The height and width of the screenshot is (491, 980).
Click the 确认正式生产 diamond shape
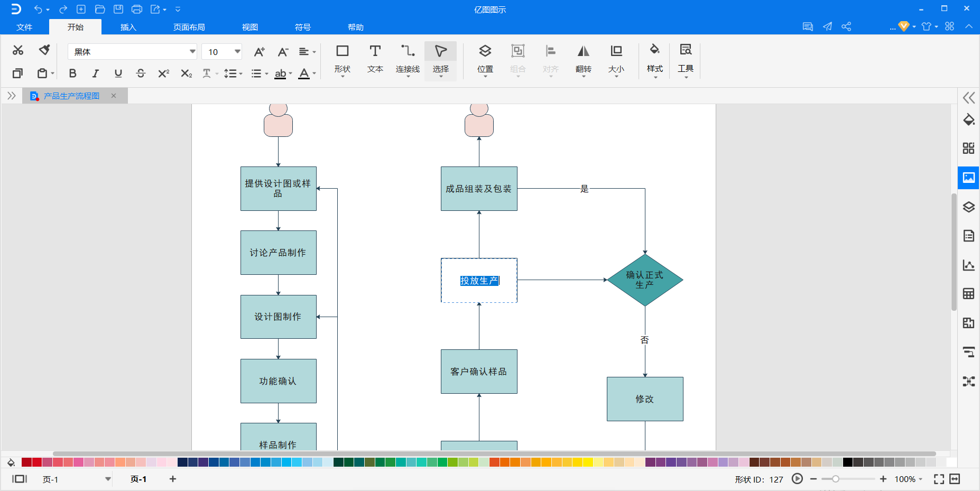coord(644,280)
